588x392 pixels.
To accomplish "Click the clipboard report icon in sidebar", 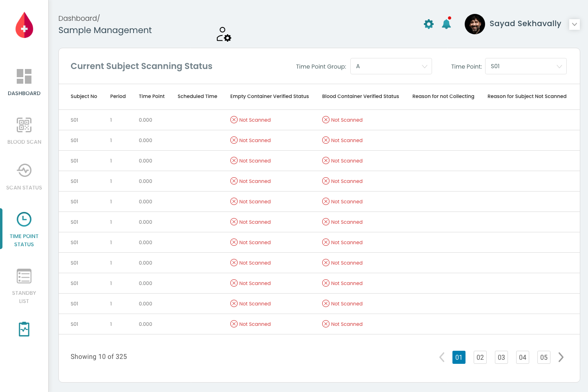I will 24,329.
